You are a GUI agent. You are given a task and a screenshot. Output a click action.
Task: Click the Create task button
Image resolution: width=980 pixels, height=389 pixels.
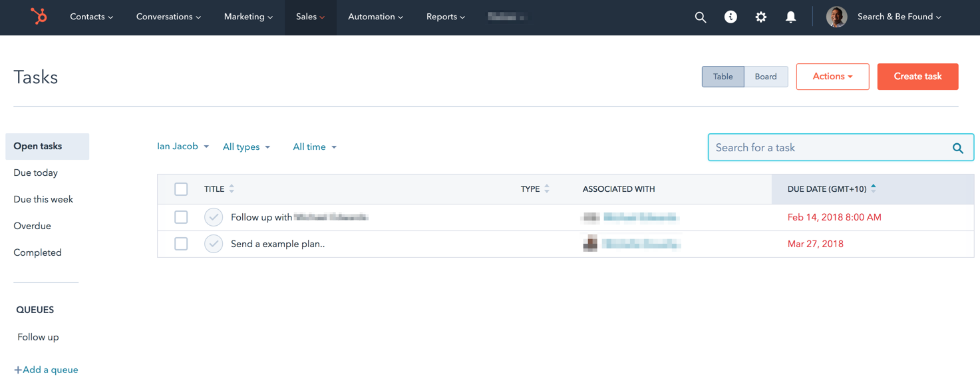[x=917, y=77]
